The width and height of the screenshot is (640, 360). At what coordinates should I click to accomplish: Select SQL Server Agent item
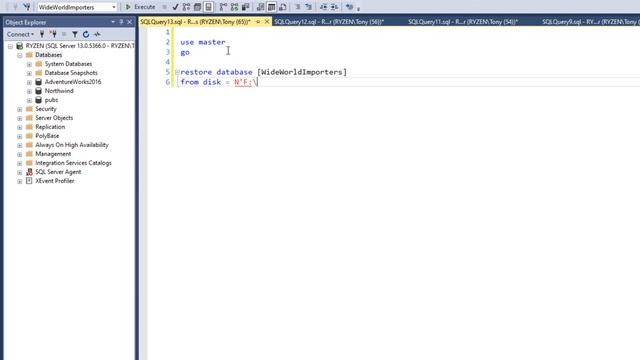coord(58,172)
